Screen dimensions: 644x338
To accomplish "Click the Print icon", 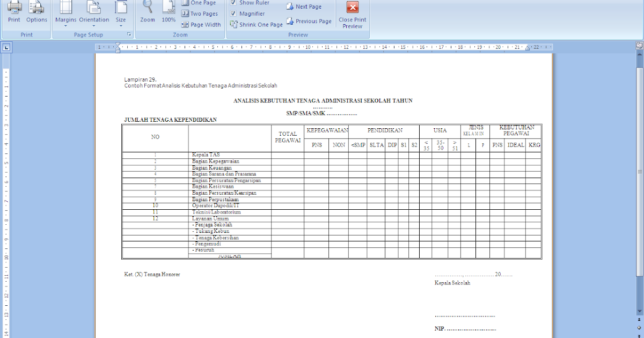I will [x=14, y=12].
